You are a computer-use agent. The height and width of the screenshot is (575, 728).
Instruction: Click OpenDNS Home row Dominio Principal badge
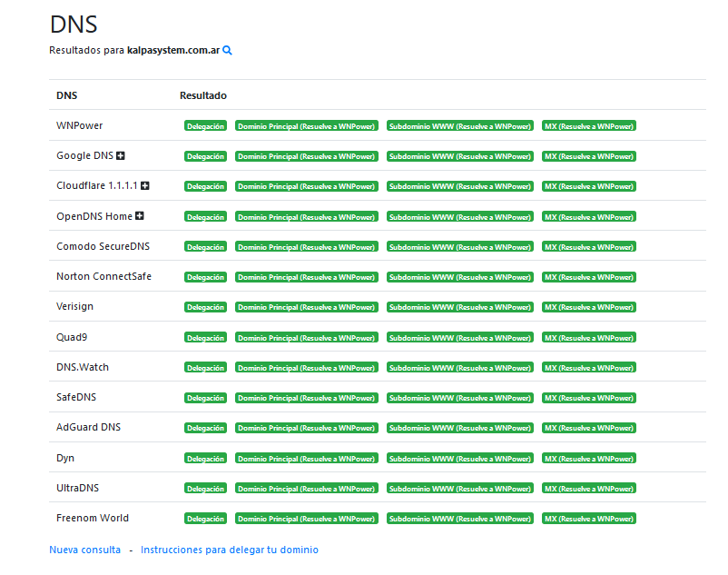point(307,216)
